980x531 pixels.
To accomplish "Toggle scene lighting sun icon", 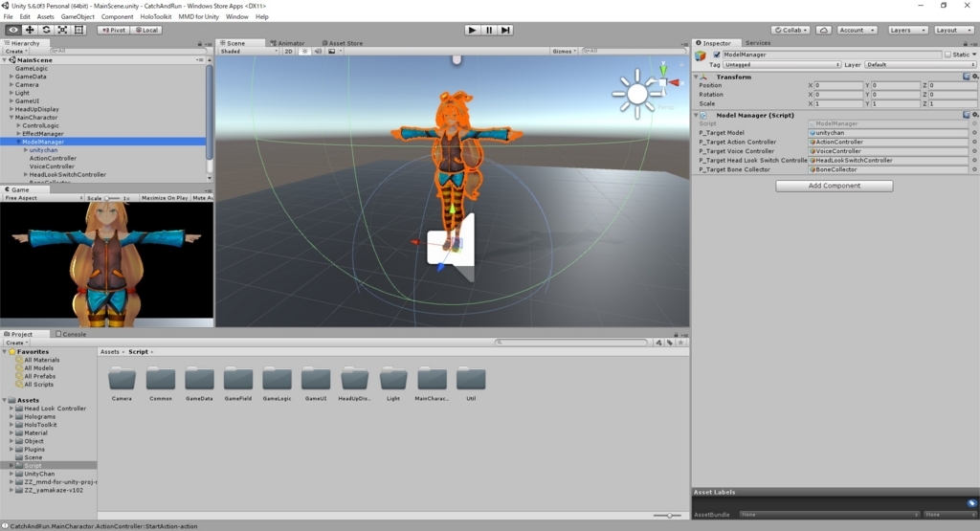I will coord(305,52).
